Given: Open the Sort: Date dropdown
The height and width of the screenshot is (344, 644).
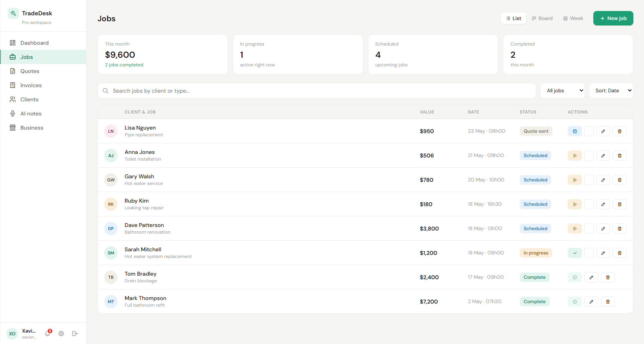Looking at the screenshot, I should click(611, 91).
